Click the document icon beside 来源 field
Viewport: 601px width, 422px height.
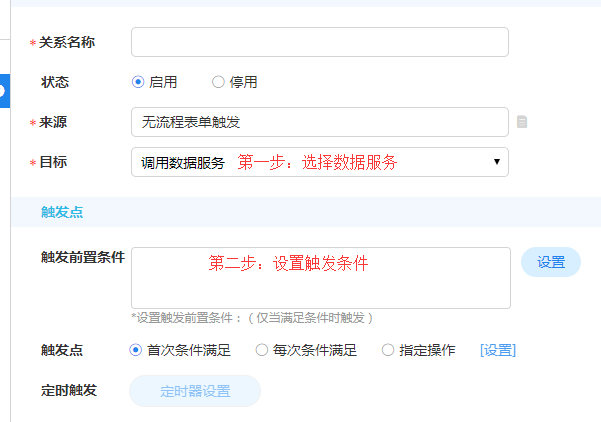(x=522, y=122)
